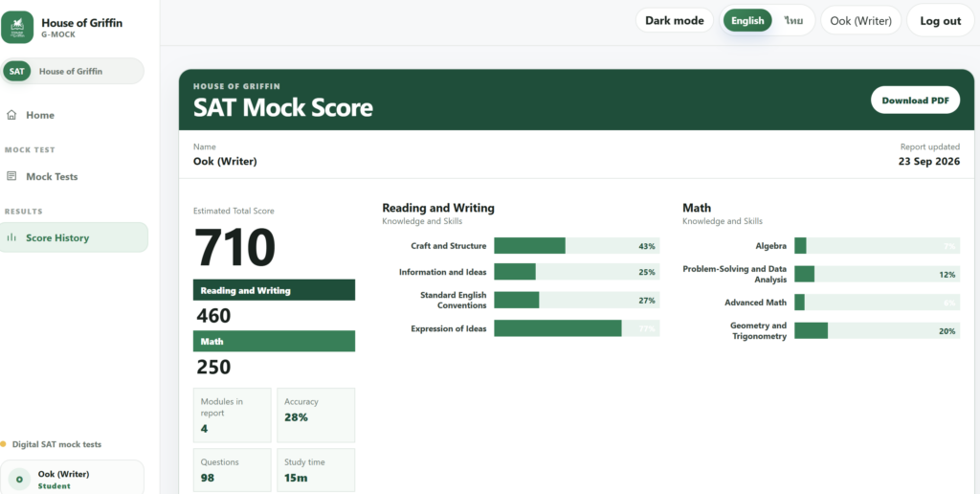This screenshot has height=494, width=980.
Task: Click the Problem-Solving and Data Analysis bar
Action: (x=877, y=274)
